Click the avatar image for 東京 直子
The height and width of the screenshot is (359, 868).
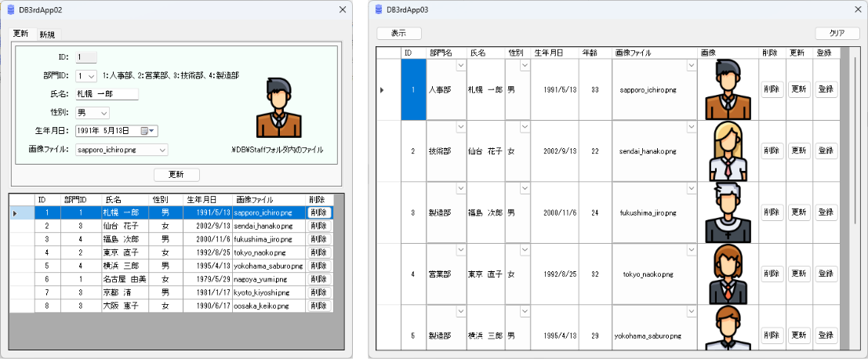727,274
